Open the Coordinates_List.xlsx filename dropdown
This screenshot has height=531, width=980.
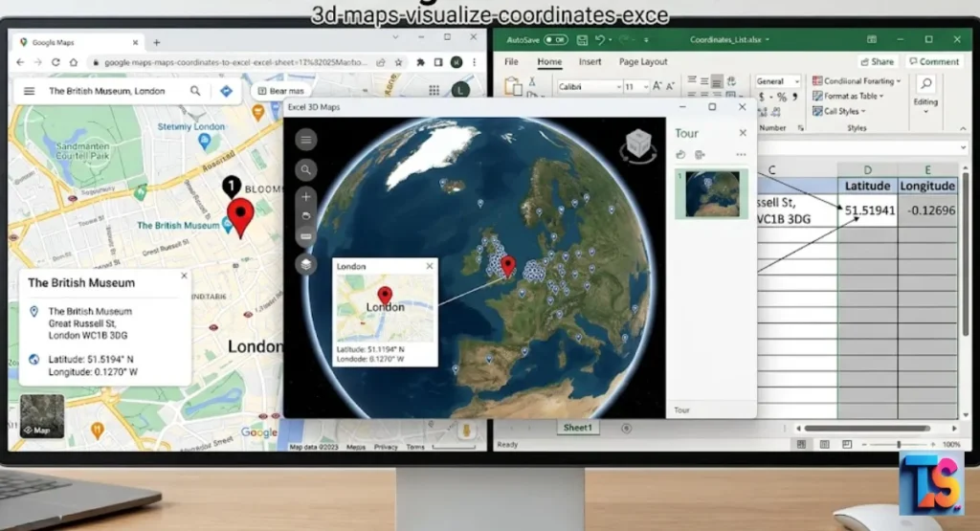click(768, 40)
